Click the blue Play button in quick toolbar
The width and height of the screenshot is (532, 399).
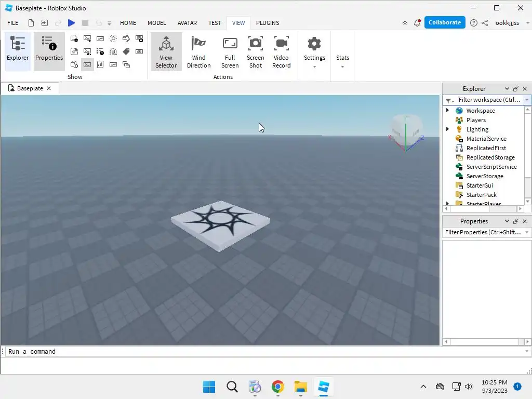pos(71,23)
